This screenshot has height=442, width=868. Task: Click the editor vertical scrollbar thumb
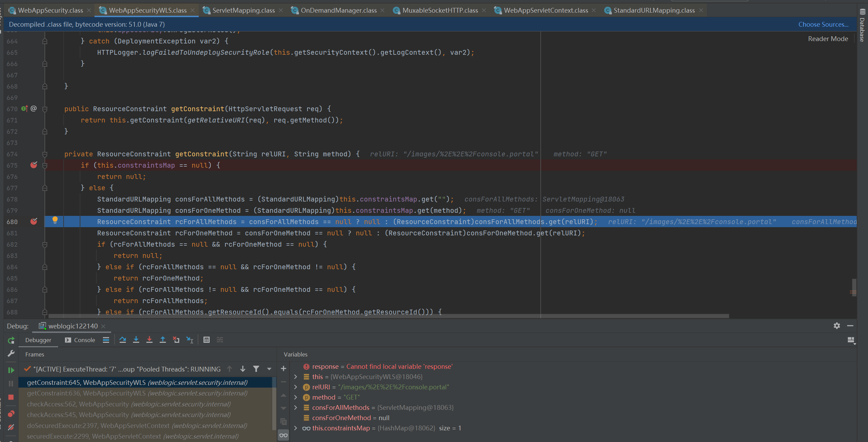pos(854,287)
